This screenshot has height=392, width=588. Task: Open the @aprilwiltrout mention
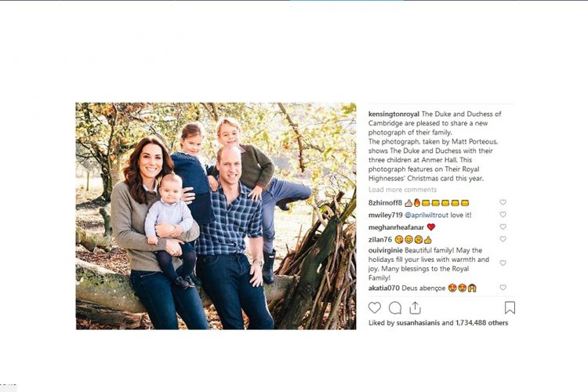(x=426, y=216)
